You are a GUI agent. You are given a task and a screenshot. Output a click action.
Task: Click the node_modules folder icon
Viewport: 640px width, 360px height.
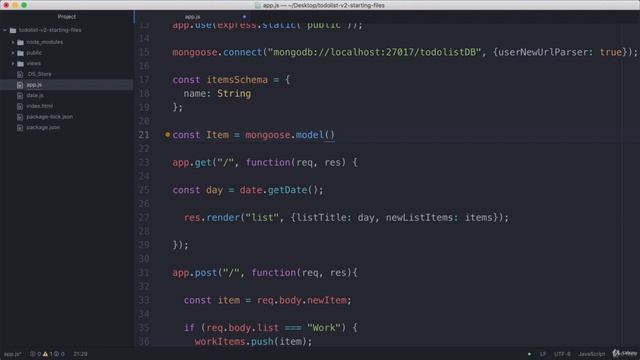20,42
